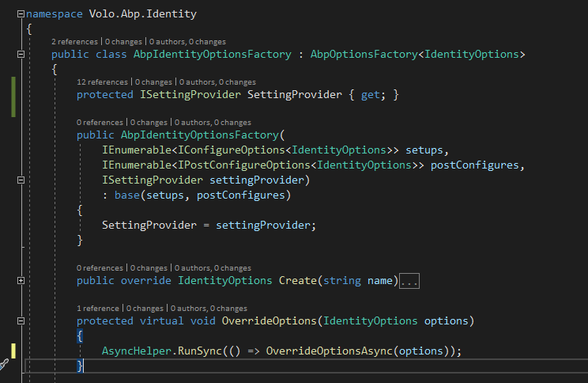588x383 pixels.
Task: Collapse the OverrideOptions method
Action: click(21, 321)
